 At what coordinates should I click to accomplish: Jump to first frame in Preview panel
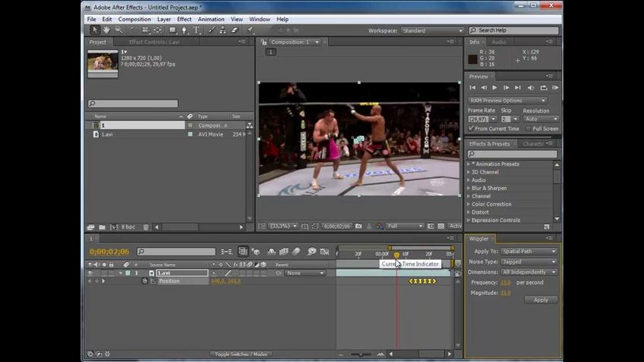click(473, 87)
